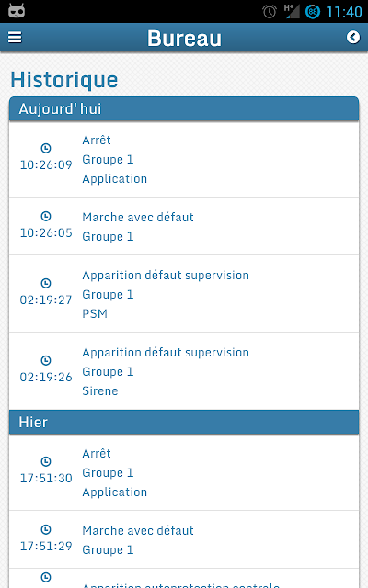This screenshot has height=588, width=368.
Task: Tap the Bureau title in header
Action: click(x=184, y=39)
